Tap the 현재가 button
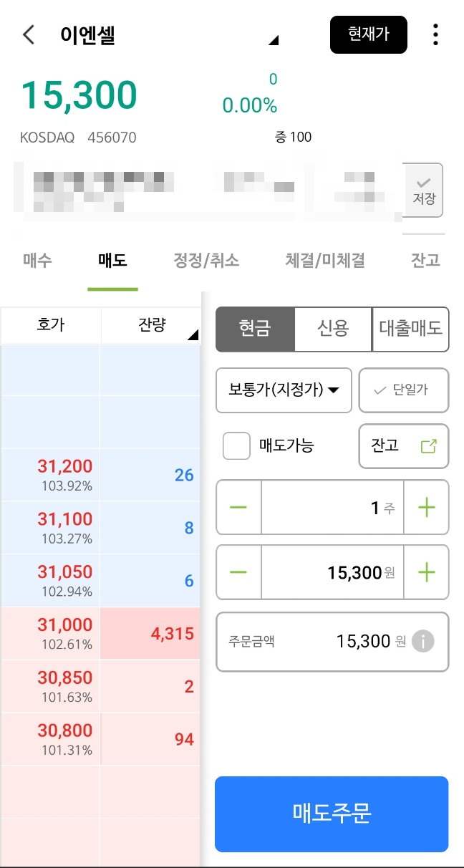The height and width of the screenshot is (868, 464). [368, 34]
